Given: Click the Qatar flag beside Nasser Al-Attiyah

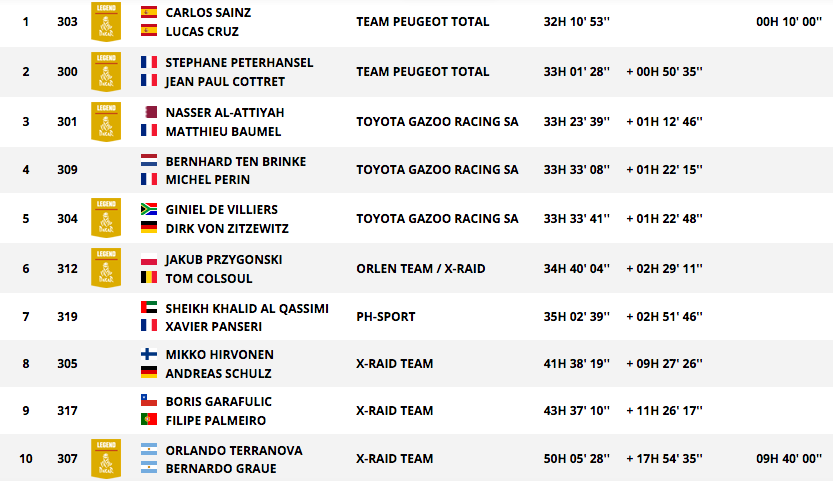Looking at the screenshot, I should click(149, 112).
